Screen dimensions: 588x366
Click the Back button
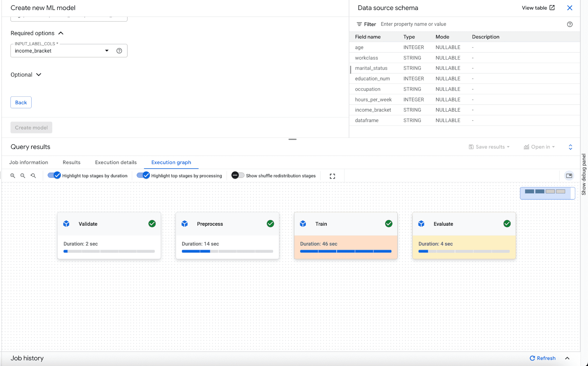(x=21, y=102)
